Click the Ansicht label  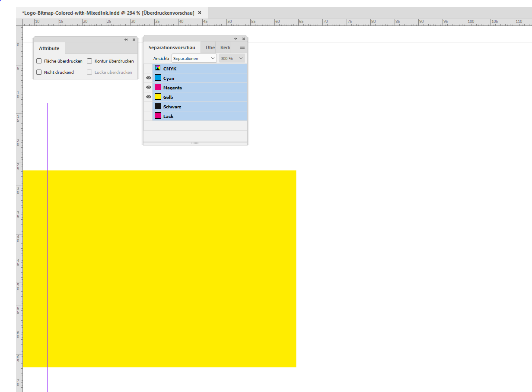click(x=161, y=58)
